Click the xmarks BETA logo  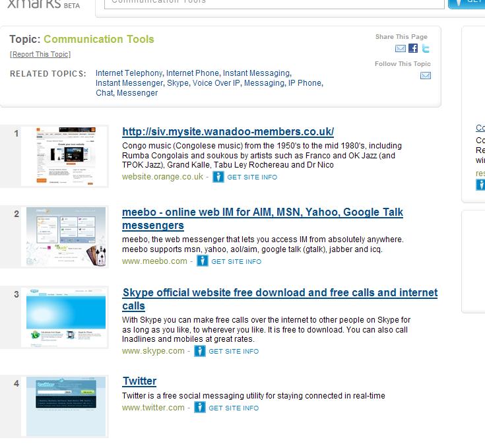44,5
